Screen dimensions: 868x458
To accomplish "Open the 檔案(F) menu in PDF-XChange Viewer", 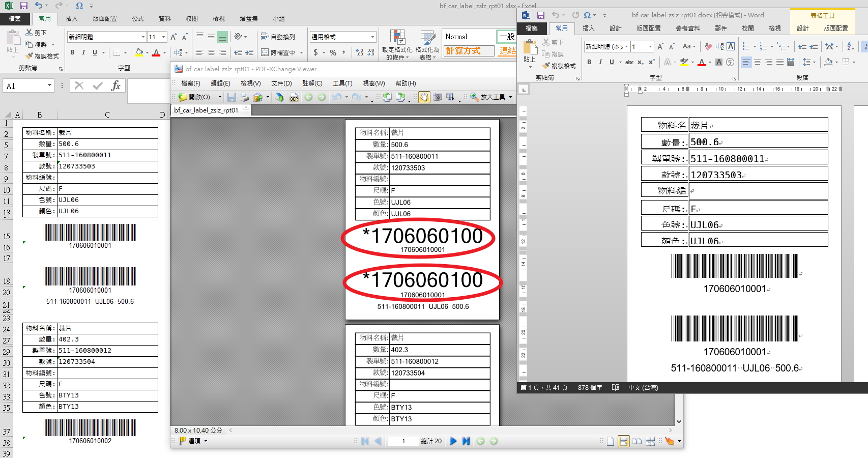I will [x=191, y=83].
